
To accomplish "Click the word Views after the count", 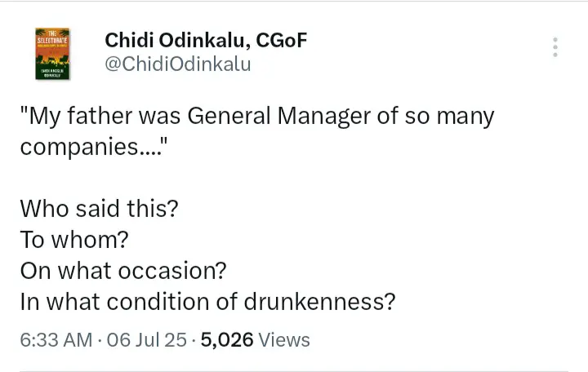I will tap(285, 339).
